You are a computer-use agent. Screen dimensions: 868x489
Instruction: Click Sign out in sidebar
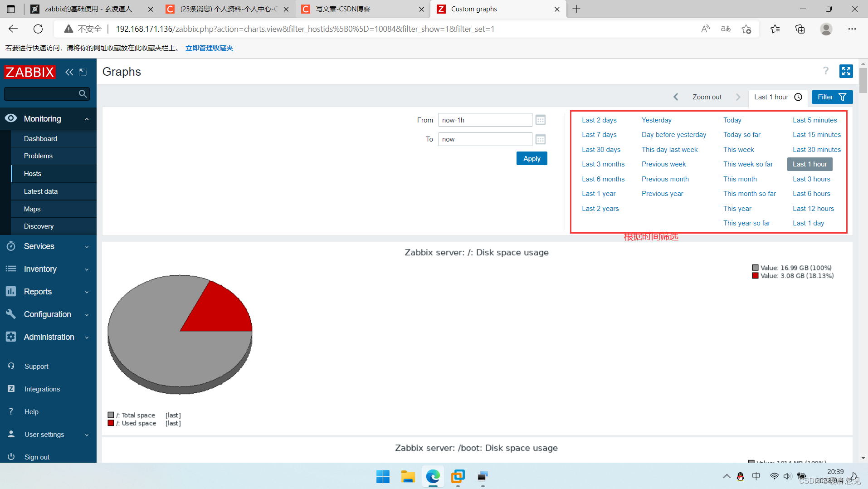click(37, 457)
